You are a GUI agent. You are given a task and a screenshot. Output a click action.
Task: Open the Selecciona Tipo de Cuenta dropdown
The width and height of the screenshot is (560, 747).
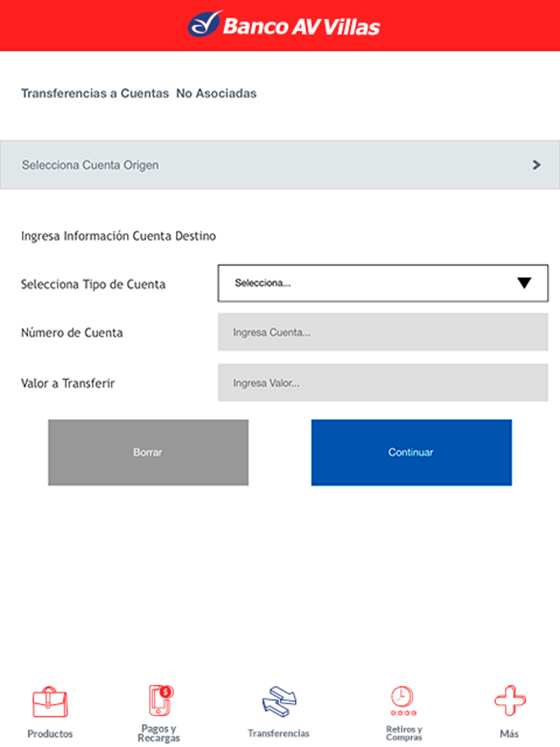coord(383,283)
